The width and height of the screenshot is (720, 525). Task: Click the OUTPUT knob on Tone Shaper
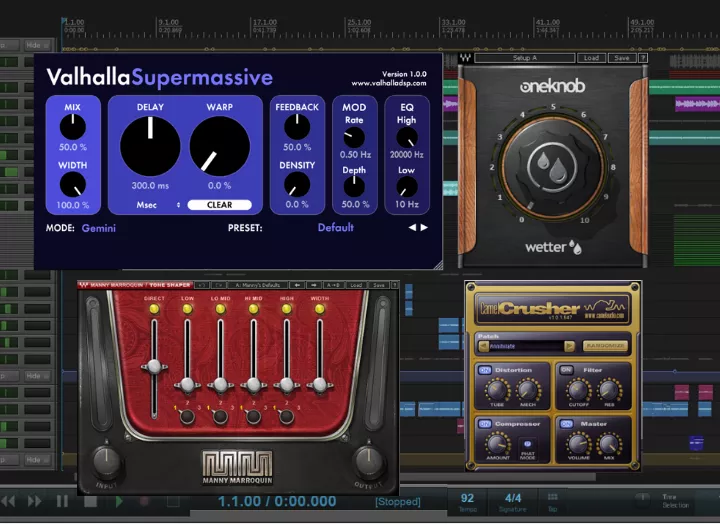[368, 462]
